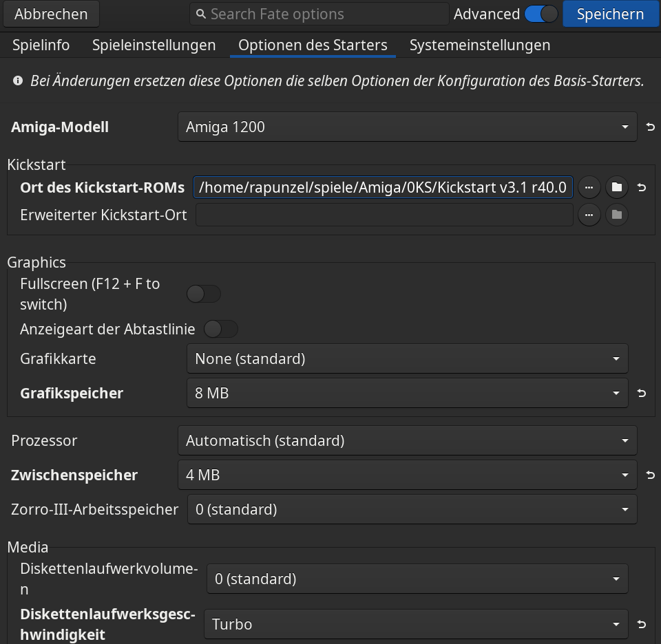Reset the Grafikspeicher setting
The width and height of the screenshot is (661, 644).
[x=641, y=393]
